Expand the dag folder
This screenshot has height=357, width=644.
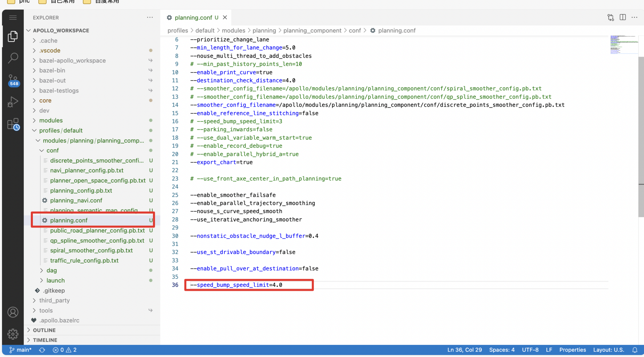pos(51,271)
